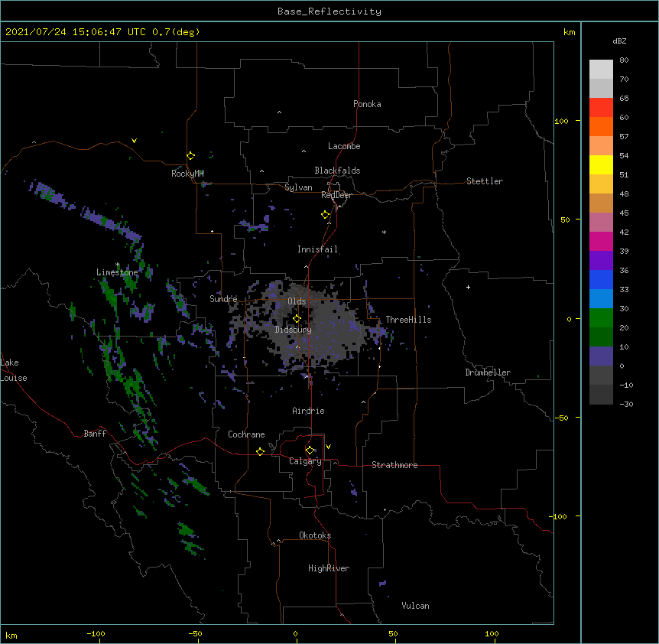Click the Blackfalds city label

pos(337,171)
